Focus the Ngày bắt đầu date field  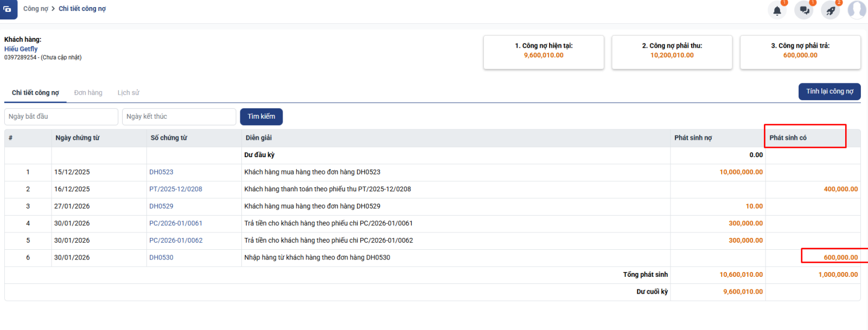(x=61, y=117)
